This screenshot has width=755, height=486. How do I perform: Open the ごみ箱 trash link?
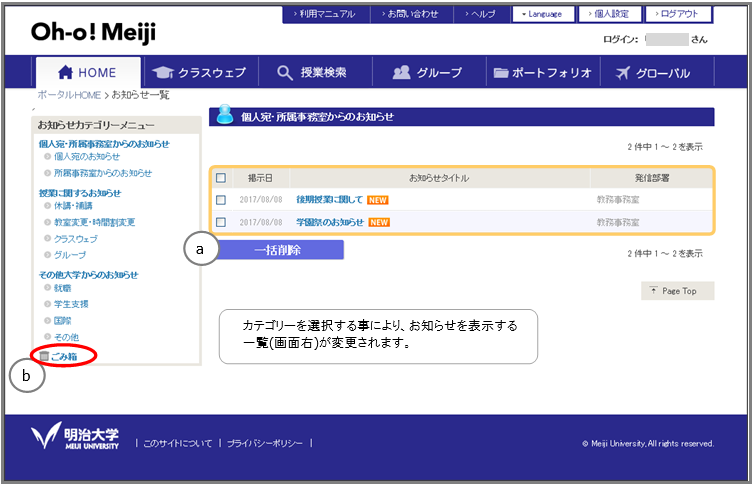pyautogui.click(x=64, y=356)
